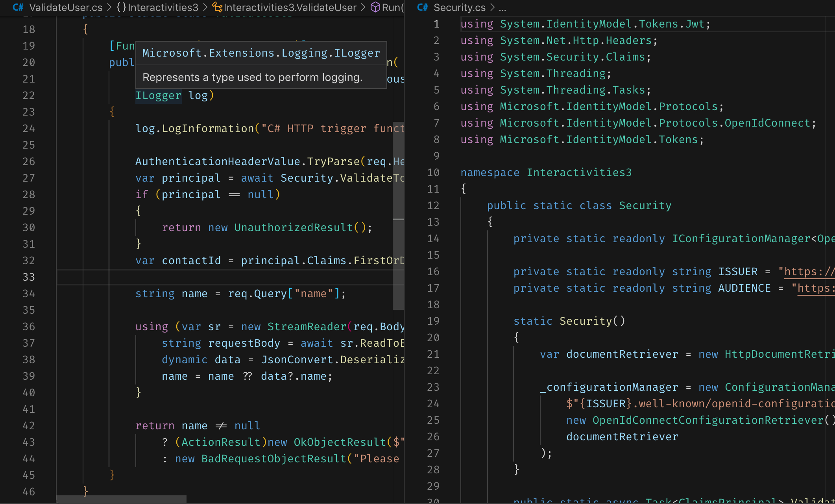The image size is (835, 504).
Task: Select the Security.cs breadcrumb item
Action: tap(459, 7)
